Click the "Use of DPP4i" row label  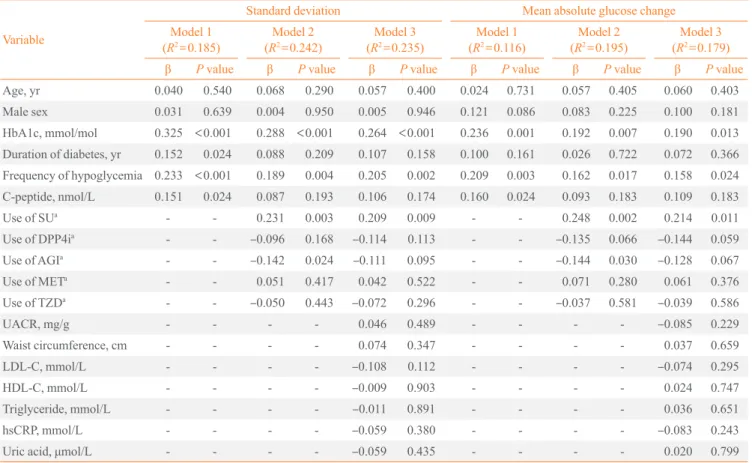[38, 239]
